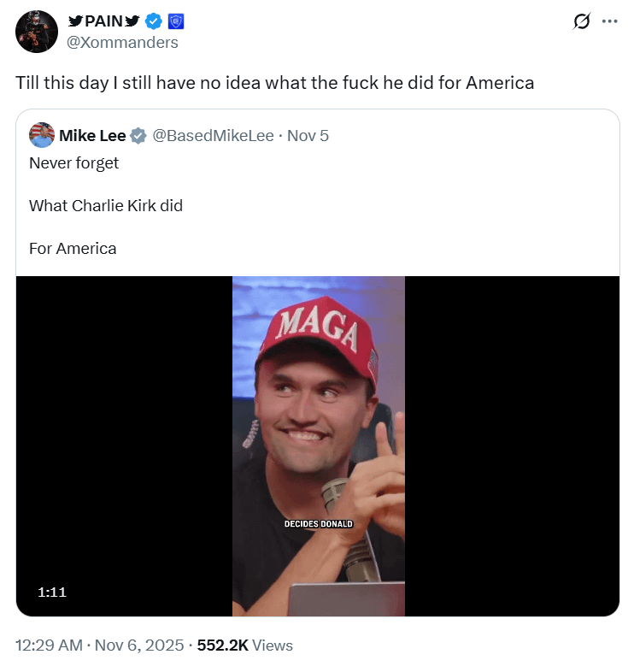The image size is (628, 672).
Task: Open Mike Lee's display name
Action: pyautogui.click(x=92, y=135)
